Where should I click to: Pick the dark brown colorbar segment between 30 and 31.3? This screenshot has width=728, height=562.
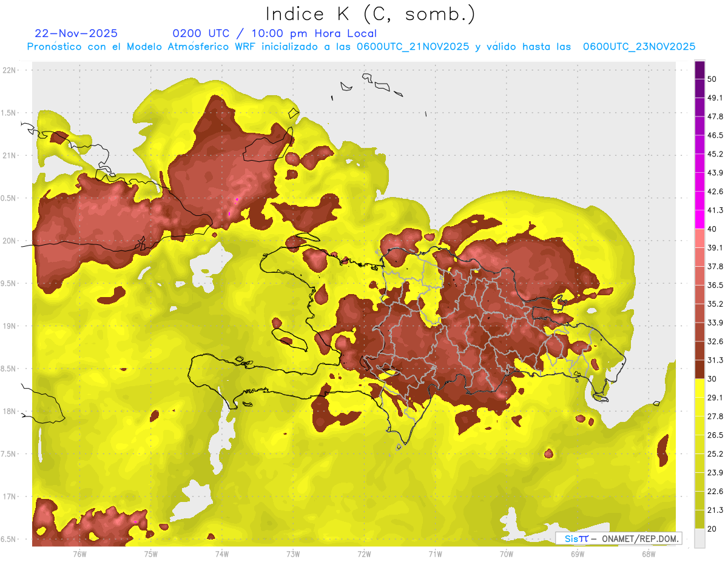(699, 370)
